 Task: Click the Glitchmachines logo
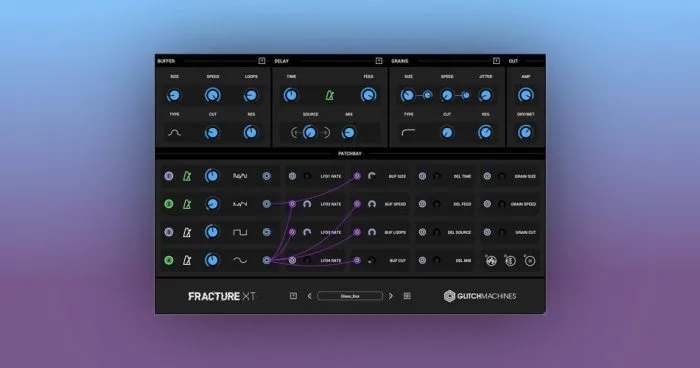[480, 296]
